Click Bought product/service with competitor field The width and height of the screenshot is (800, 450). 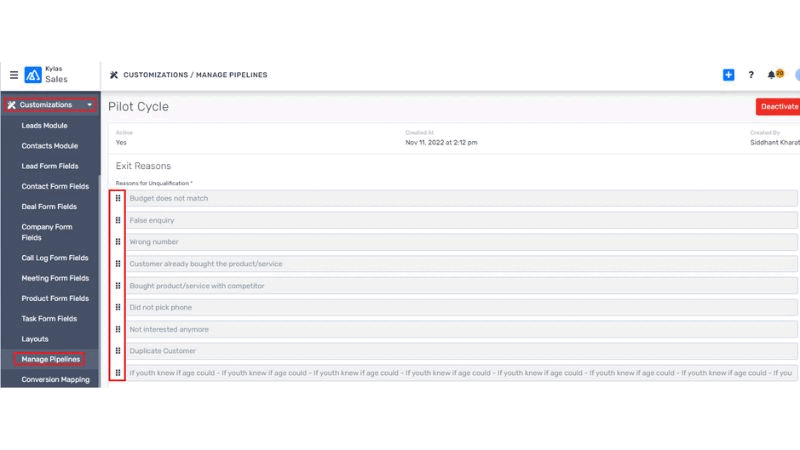click(460, 286)
